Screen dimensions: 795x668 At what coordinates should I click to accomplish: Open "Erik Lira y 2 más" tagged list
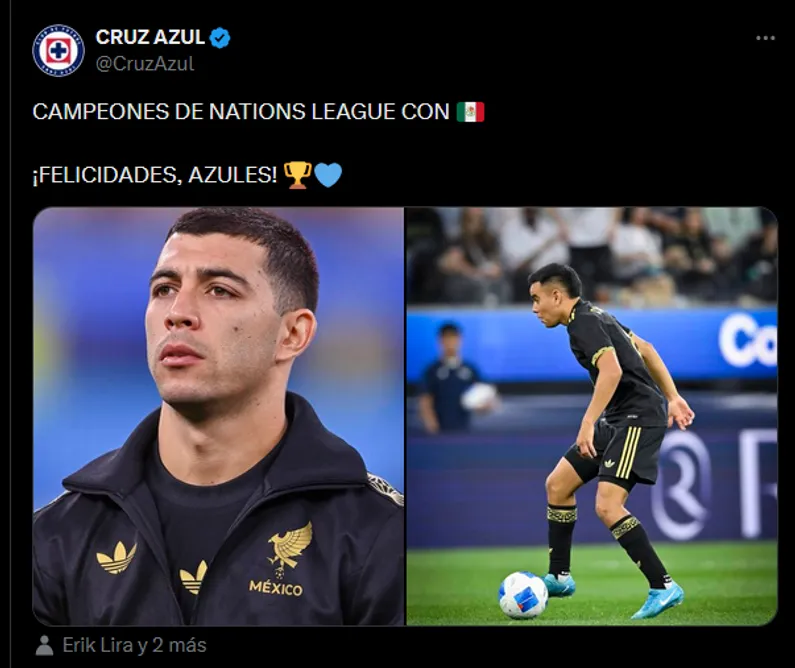tap(134, 645)
